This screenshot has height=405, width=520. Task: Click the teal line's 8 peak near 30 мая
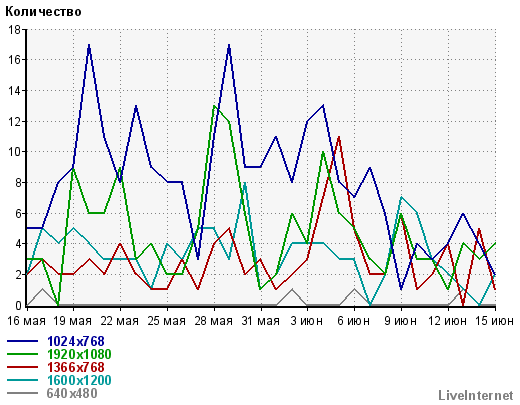(x=245, y=183)
